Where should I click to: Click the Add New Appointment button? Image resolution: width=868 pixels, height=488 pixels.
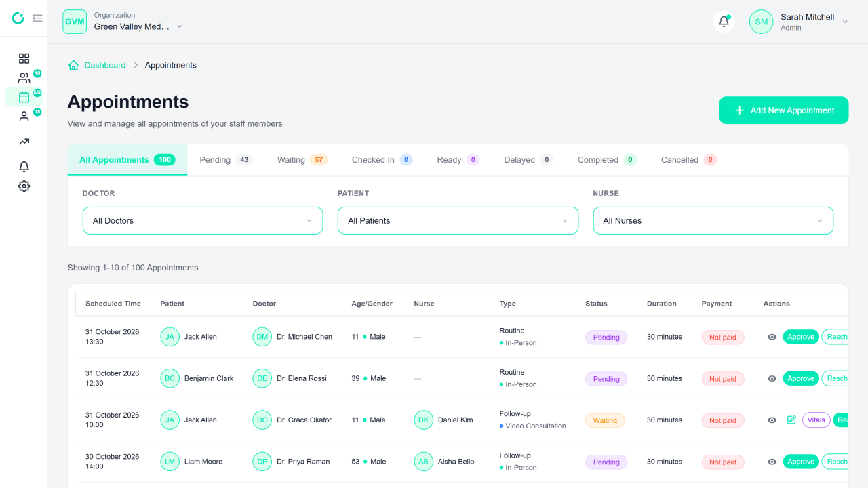point(783,110)
